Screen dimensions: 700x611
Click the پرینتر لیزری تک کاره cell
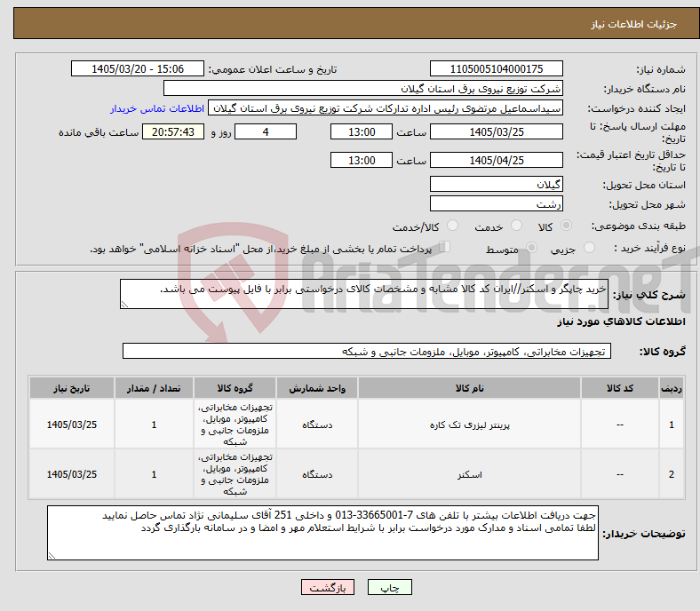pos(469,425)
